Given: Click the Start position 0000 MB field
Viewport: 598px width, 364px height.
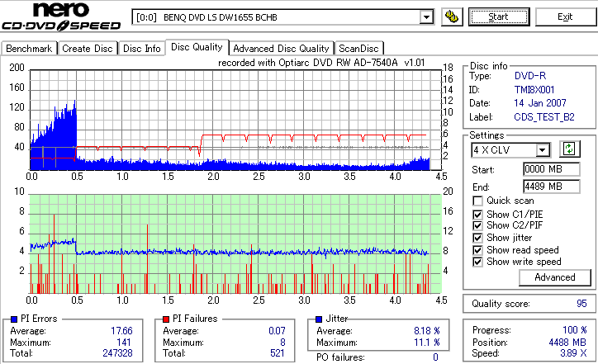Looking at the screenshot, I should click(x=552, y=169).
